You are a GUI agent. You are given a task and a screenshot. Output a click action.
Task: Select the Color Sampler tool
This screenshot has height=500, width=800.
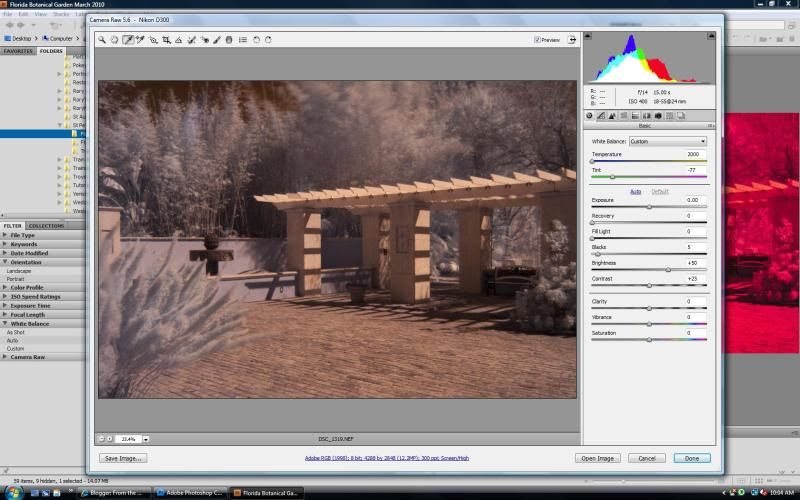coord(140,39)
